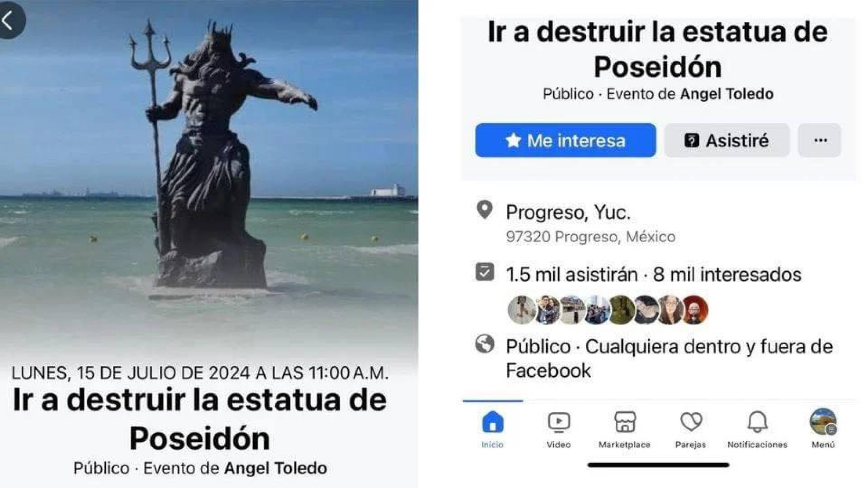Expand the three-dots more options button
The height and width of the screenshot is (488, 868).
[820, 140]
